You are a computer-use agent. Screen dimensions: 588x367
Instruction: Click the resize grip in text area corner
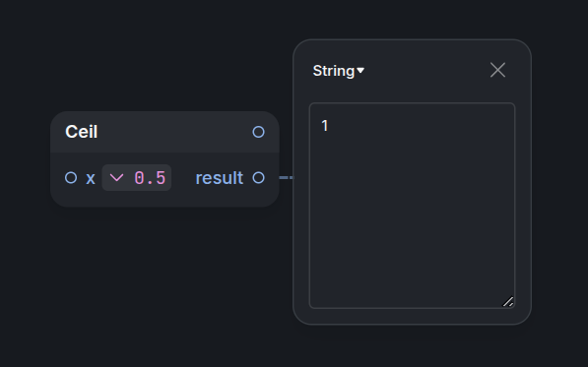tap(508, 302)
